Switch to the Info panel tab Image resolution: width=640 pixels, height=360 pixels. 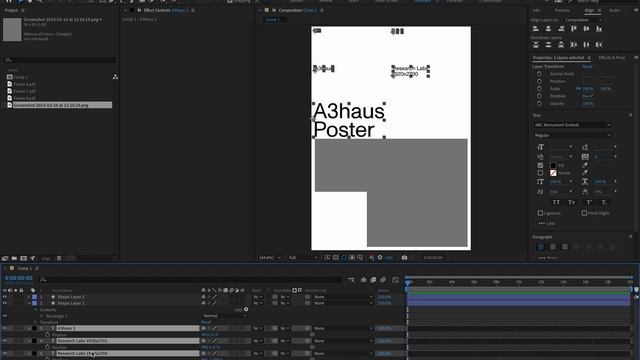536,10
